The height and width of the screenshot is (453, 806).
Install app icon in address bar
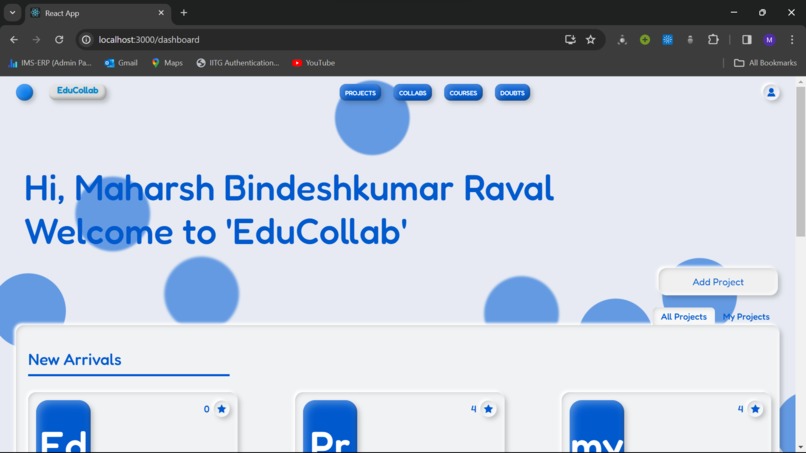(570, 40)
